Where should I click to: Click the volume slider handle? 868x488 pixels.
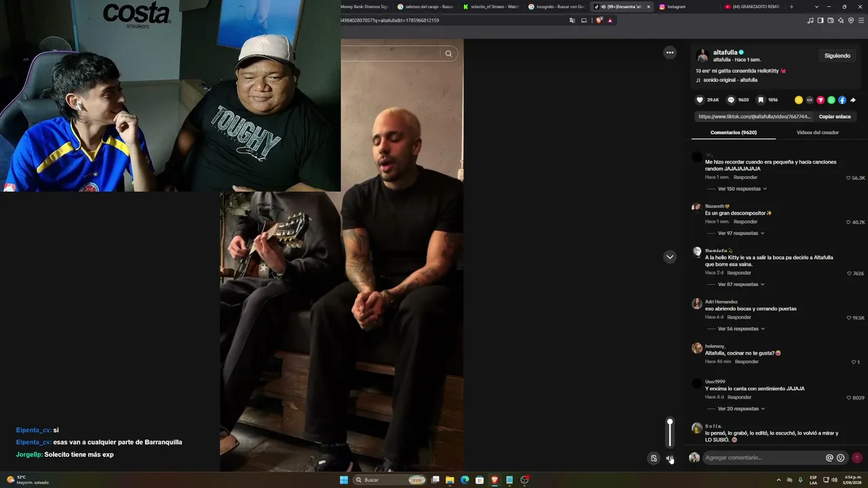(x=670, y=422)
